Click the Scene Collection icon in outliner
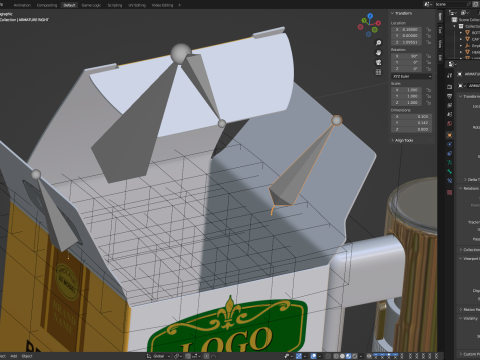 (x=454, y=20)
